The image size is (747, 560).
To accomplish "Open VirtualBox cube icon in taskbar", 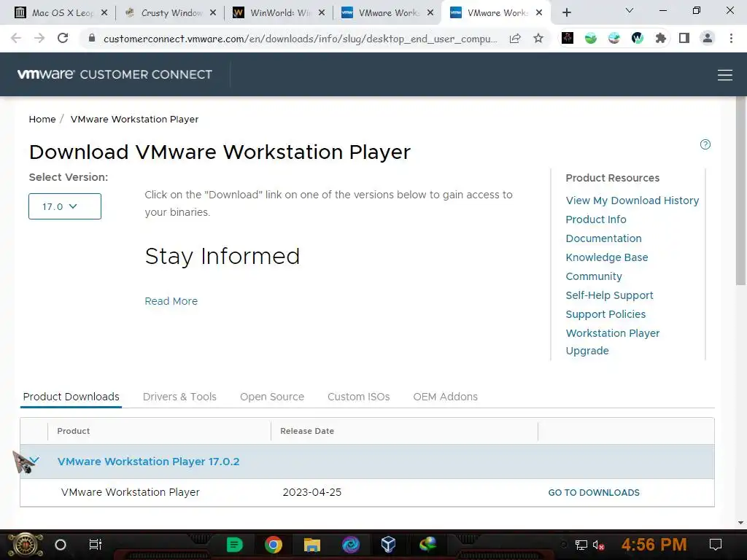I will tap(388, 544).
